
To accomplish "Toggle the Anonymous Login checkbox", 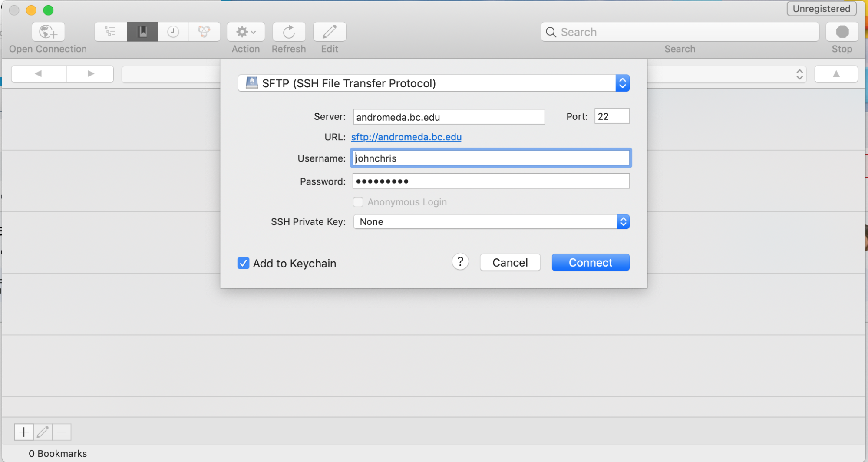I will tap(358, 202).
